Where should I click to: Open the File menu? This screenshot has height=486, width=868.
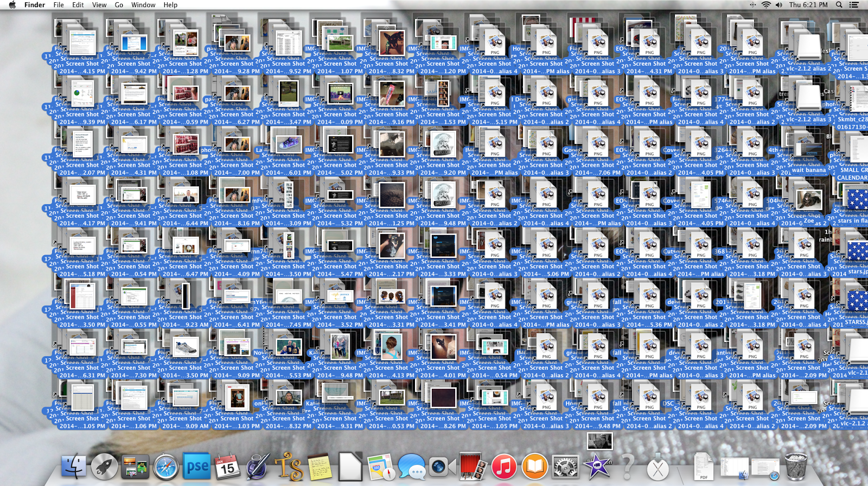click(x=59, y=5)
